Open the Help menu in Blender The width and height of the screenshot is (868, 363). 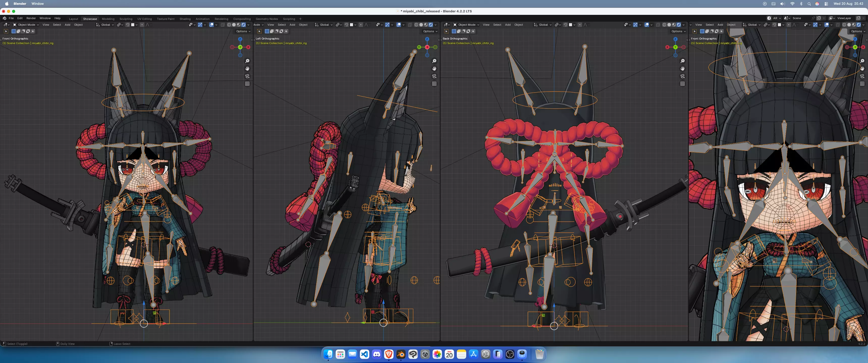pos(58,18)
